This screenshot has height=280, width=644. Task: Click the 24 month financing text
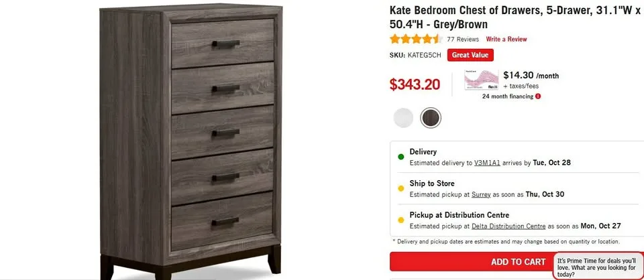coord(508,96)
